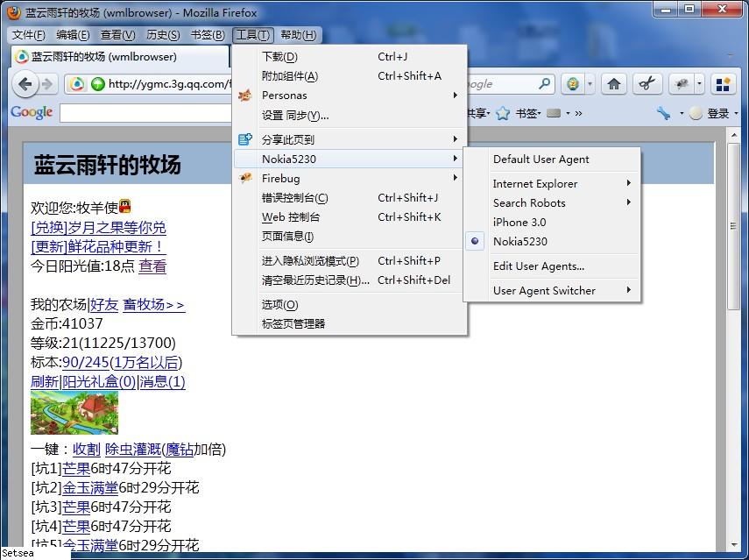Open 错误控制台(C) from Tools menu

[x=350, y=198]
